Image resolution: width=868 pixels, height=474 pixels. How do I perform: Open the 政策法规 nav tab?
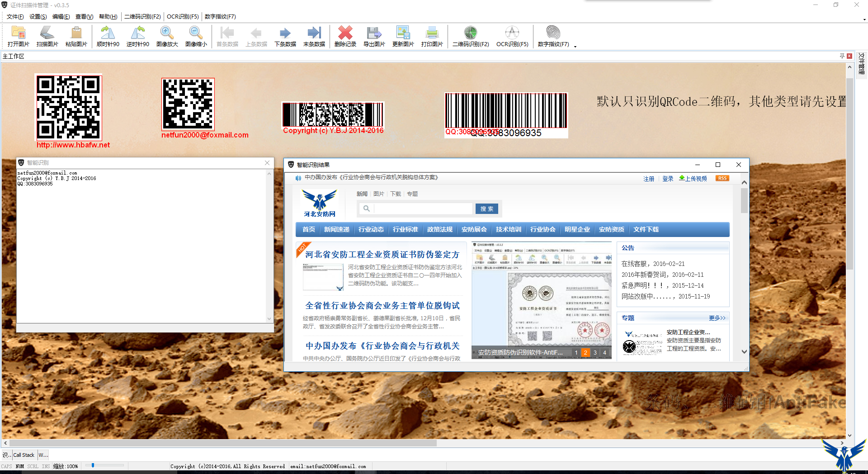click(x=440, y=229)
